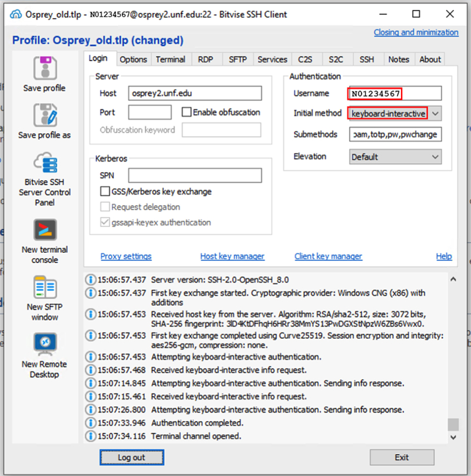Click info icon beside 15:06:57.453 Attempting keyboard-interactive entry
Image resolution: width=471 pixels, height=476 pixels.
point(91,356)
